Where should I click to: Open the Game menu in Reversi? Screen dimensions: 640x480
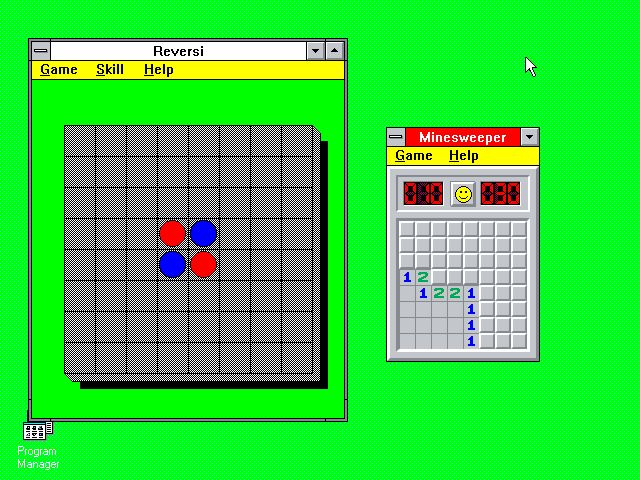click(x=59, y=70)
